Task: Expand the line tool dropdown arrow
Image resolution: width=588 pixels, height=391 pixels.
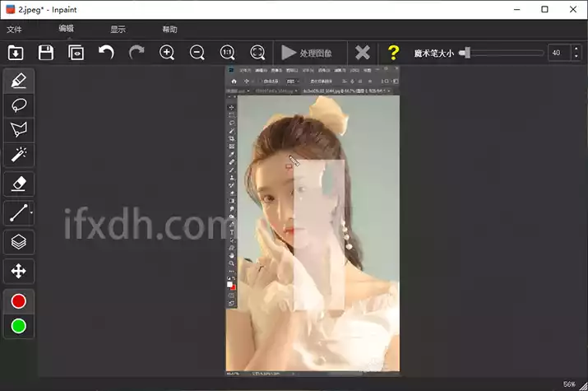Action: point(31,212)
